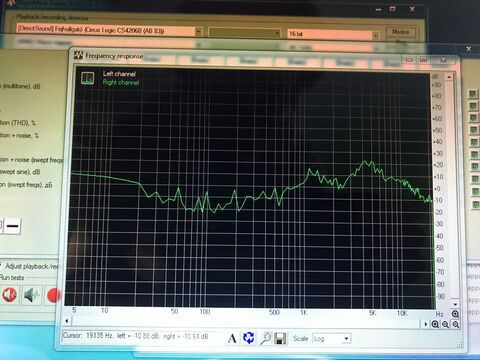The width and height of the screenshot is (480, 360).
Task: Click the muted red speaker icon under Run tests
Action: coord(10,295)
